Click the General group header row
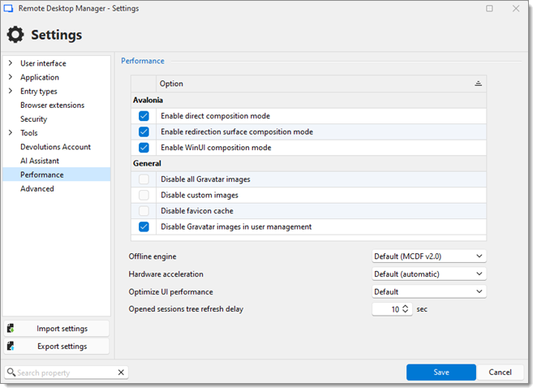537x392 pixels. pos(308,163)
